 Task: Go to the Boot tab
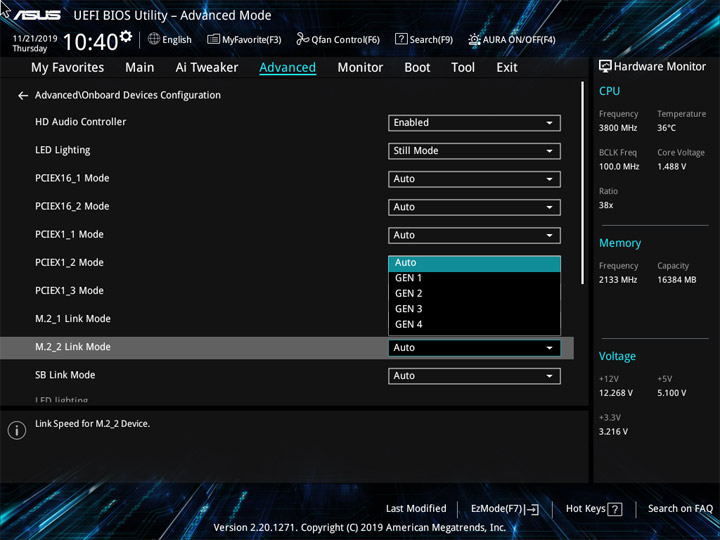pyautogui.click(x=417, y=68)
